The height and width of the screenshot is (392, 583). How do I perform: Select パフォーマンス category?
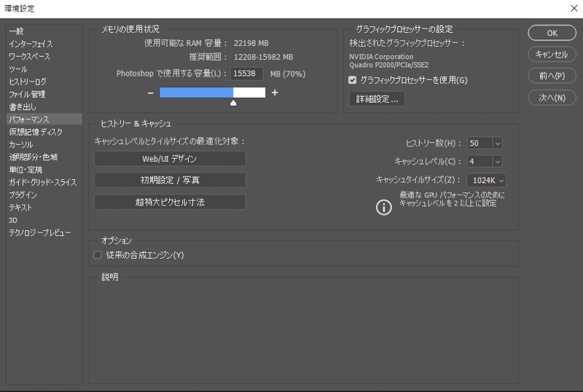click(44, 119)
